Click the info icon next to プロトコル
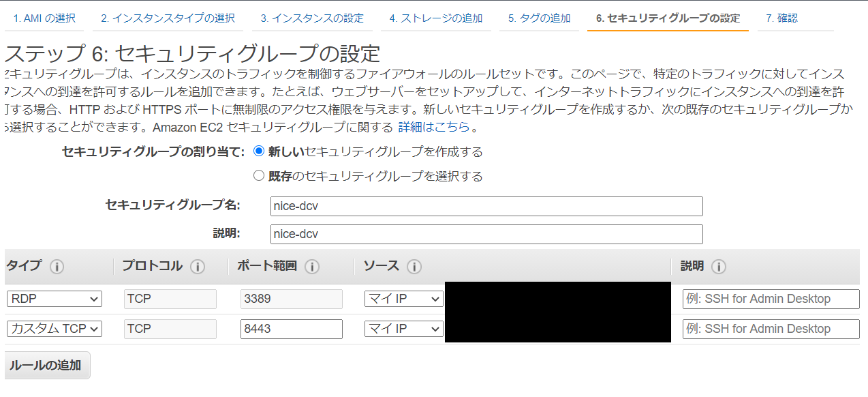The width and height of the screenshot is (868, 397). (197, 267)
